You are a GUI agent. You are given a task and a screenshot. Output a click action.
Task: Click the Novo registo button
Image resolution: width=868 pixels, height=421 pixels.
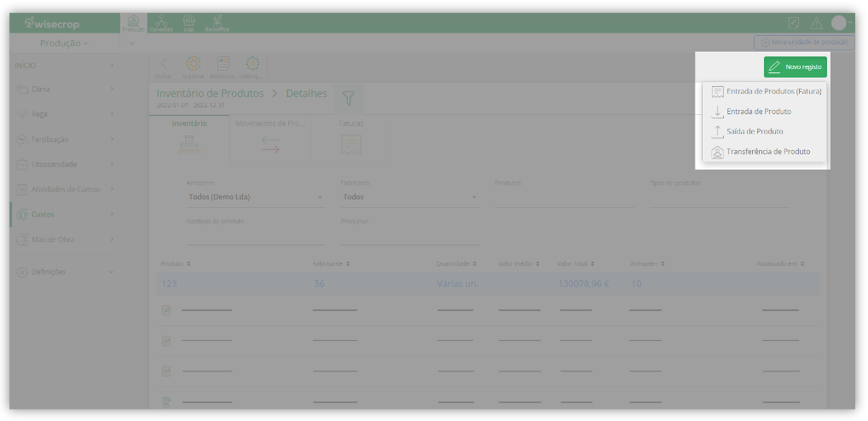[795, 67]
